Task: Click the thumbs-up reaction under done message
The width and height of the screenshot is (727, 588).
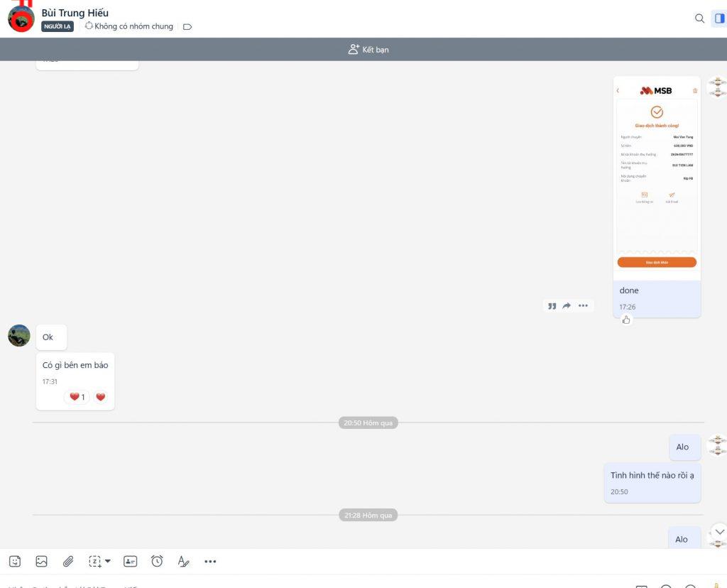Action: point(626,320)
